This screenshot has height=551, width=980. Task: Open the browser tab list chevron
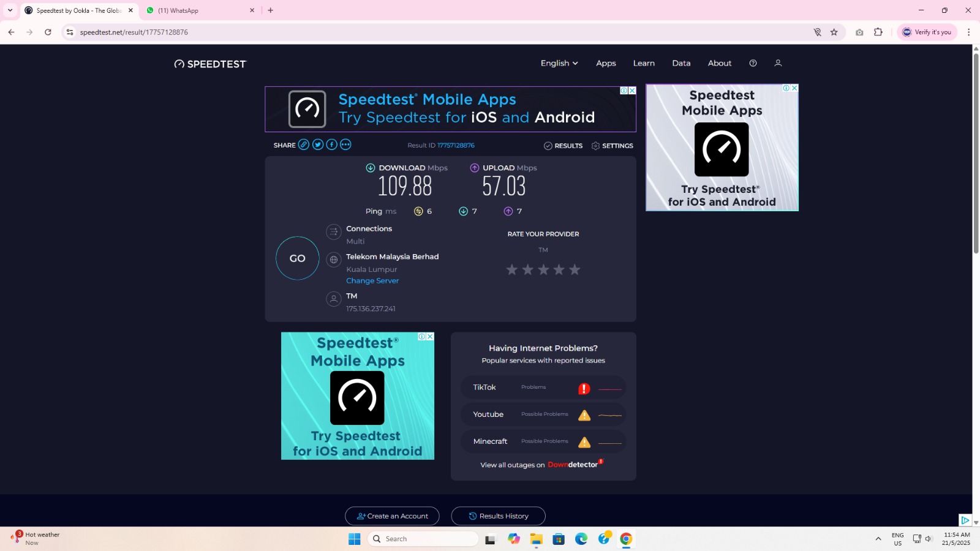10,10
